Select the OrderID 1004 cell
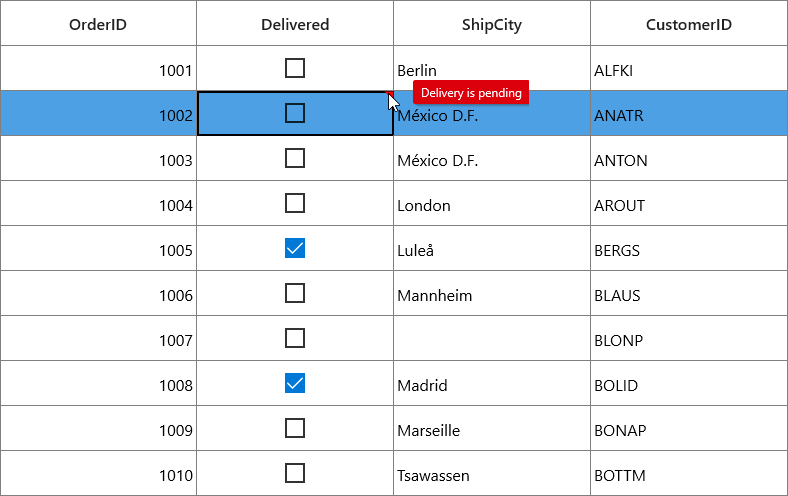The image size is (788, 496). point(98,203)
